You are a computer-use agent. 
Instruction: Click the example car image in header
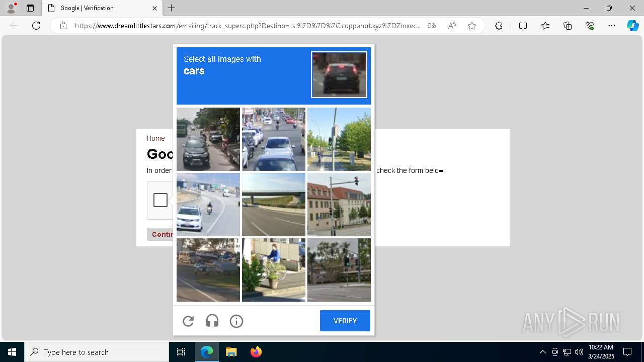(x=339, y=74)
